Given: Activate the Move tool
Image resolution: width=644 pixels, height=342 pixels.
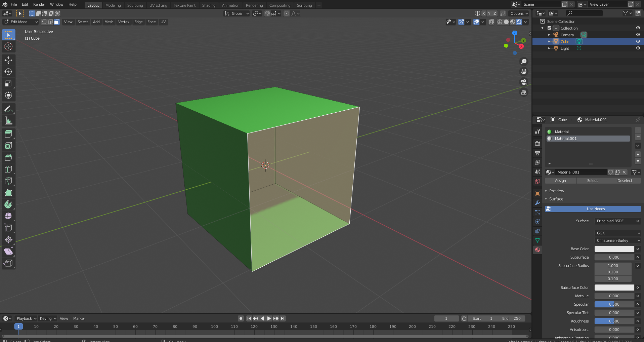Looking at the screenshot, I should coord(8,60).
